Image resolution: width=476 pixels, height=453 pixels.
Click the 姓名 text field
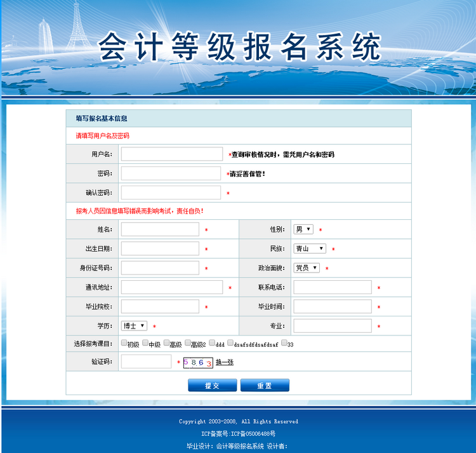pyautogui.click(x=160, y=229)
